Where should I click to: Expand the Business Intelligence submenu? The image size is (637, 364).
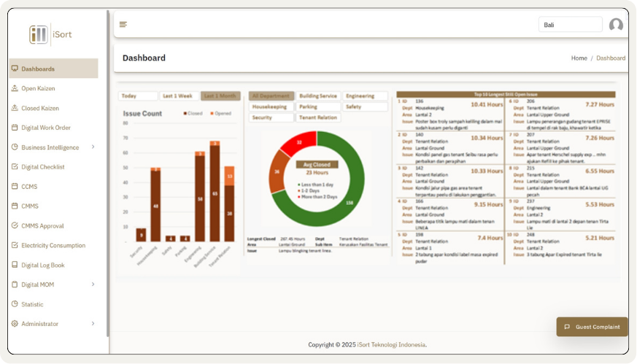(93, 147)
